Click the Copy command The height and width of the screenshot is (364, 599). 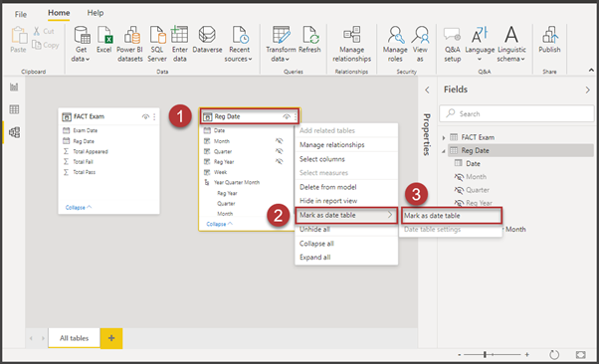[46, 45]
